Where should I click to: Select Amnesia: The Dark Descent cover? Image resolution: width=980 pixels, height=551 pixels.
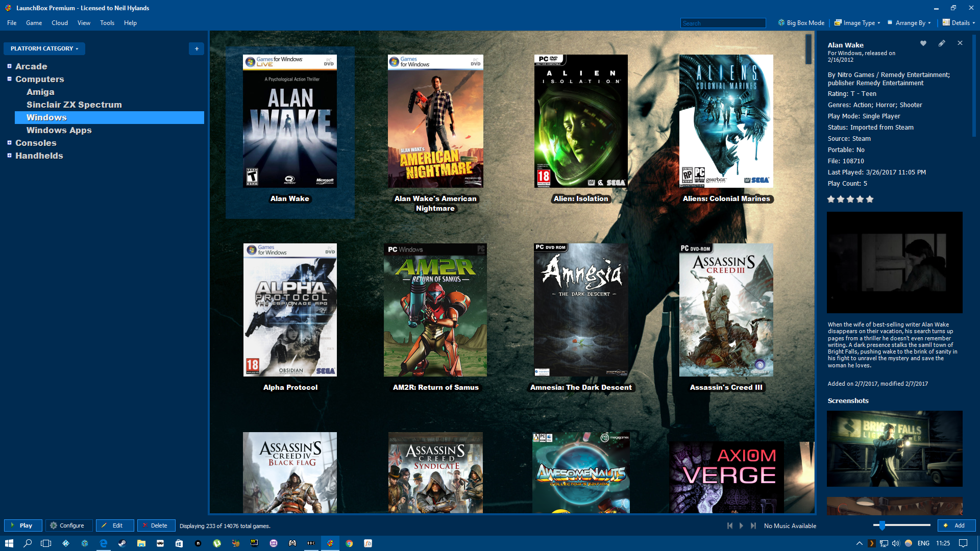(x=581, y=310)
